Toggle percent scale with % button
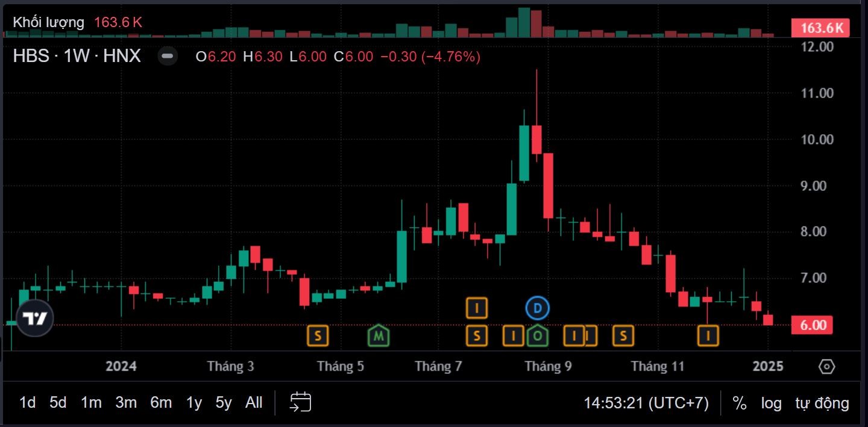This screenshot has width=868, height=427. (x=740, y=402)
